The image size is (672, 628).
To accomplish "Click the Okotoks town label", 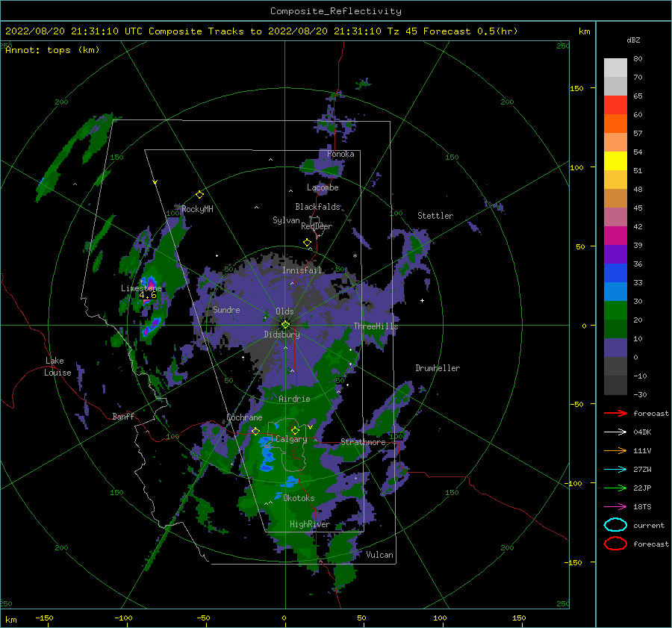I will [299, 498].
